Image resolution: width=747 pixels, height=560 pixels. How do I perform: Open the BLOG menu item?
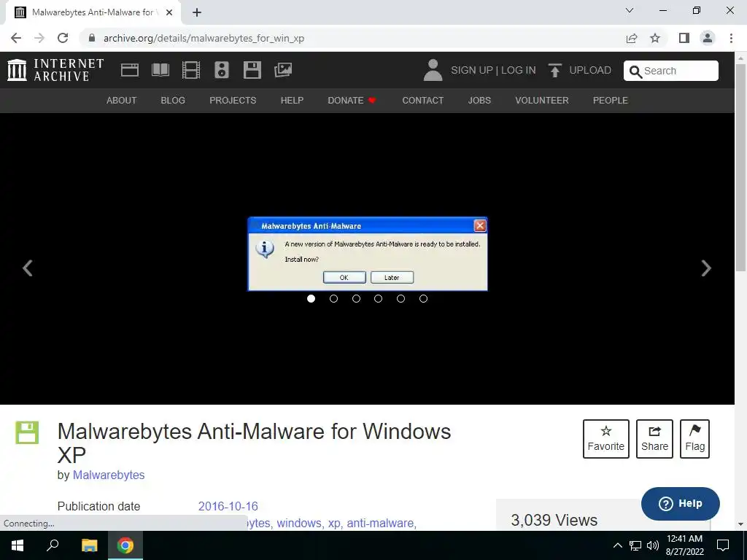click(x=173, y=101)
